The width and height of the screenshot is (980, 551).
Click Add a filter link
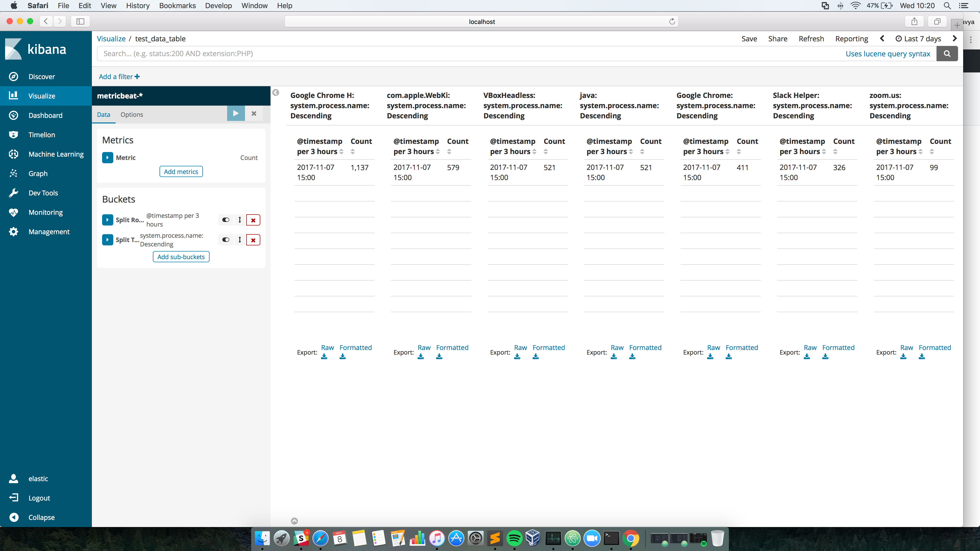119,77
